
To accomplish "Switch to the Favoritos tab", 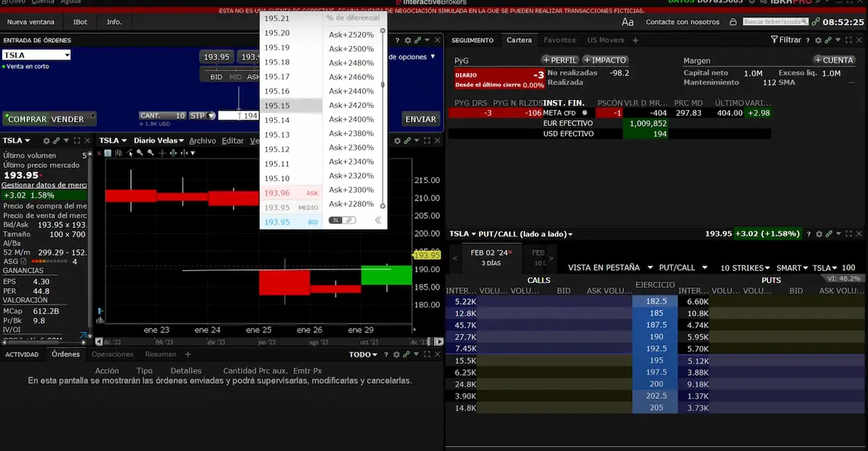I will (x=560, y=41).
